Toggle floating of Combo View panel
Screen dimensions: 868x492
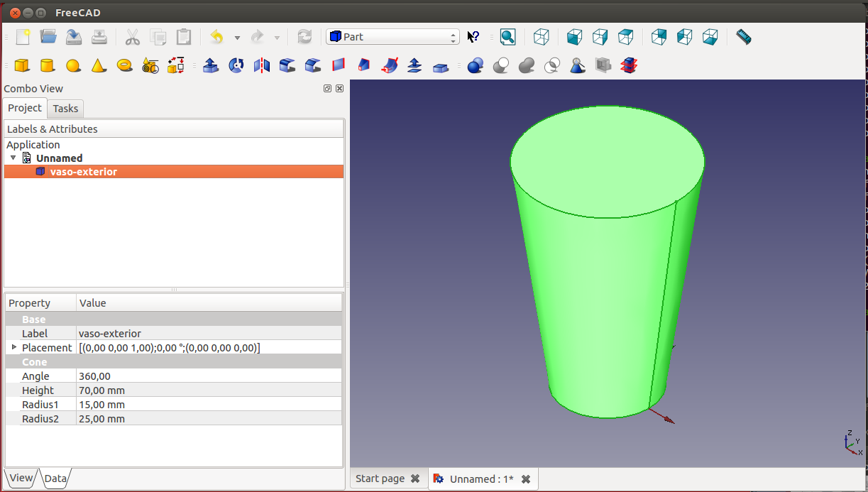(x=327, y=89)
